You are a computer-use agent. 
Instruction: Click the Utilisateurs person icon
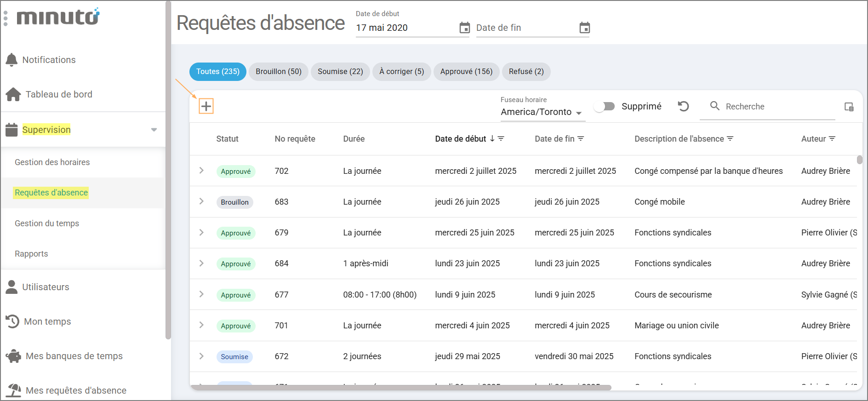pos(11,287)
